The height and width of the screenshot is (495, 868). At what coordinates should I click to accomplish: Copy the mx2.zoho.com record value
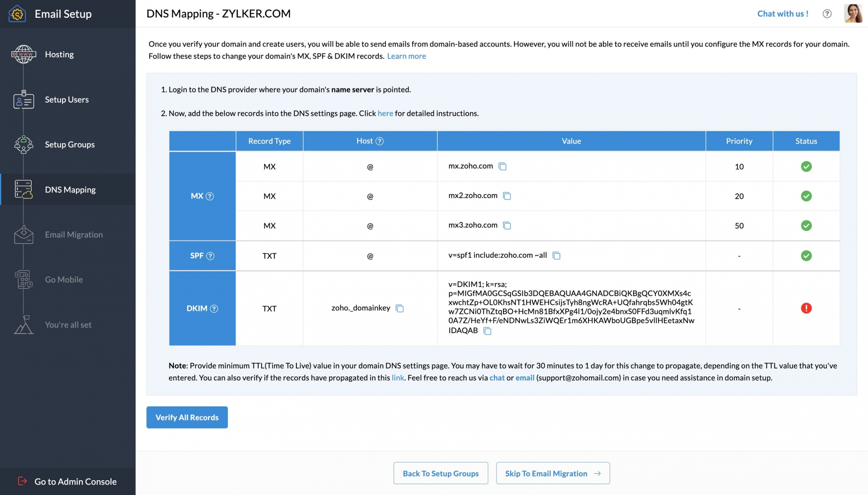point(507,196)
